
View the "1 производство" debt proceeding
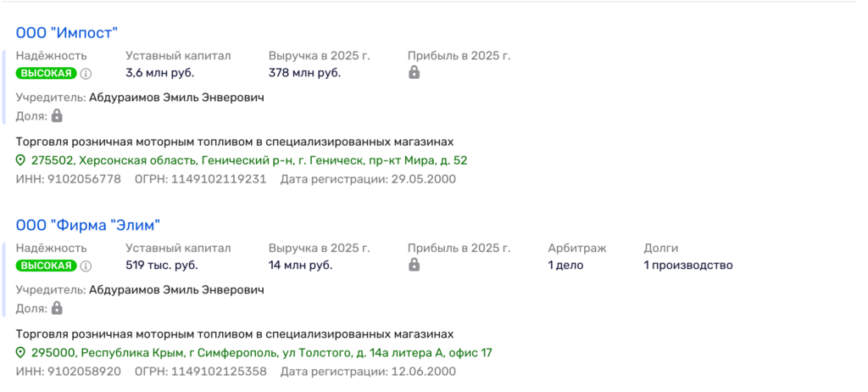687,266
